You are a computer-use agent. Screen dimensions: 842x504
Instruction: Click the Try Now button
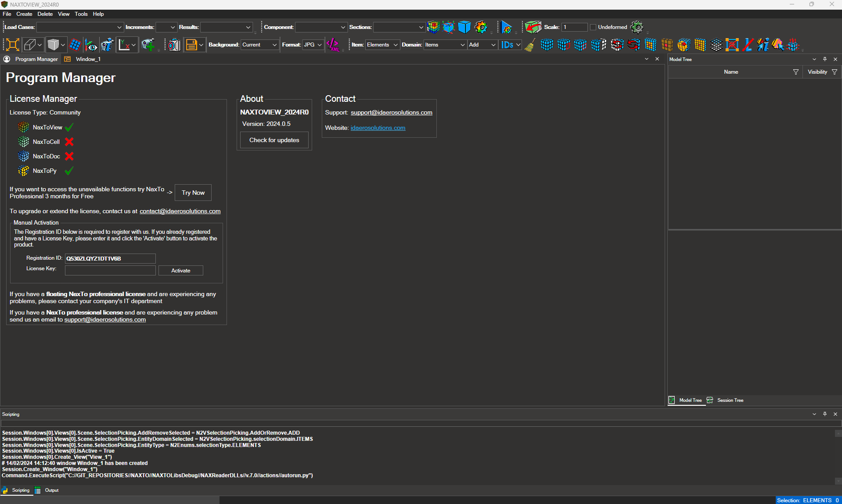(x=193, y=193)
